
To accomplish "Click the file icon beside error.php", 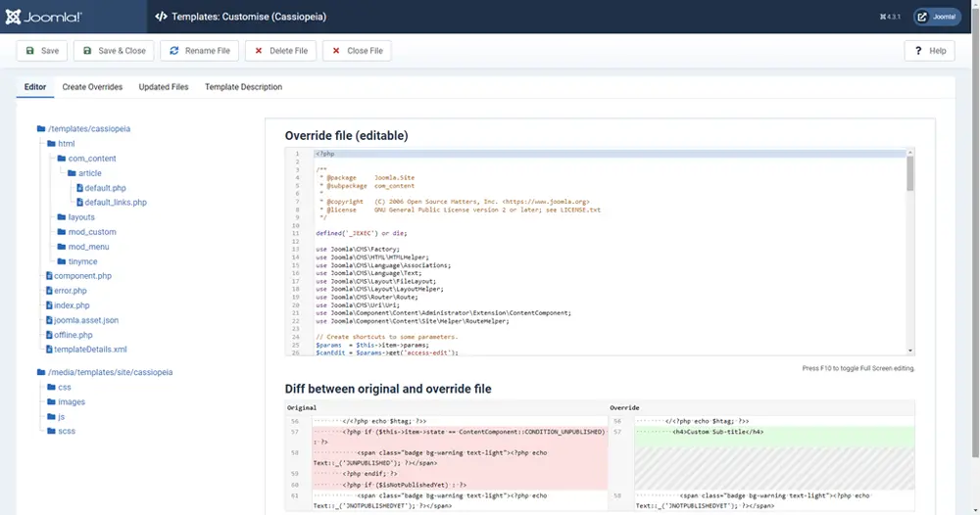I will click(x=49, y=291).
